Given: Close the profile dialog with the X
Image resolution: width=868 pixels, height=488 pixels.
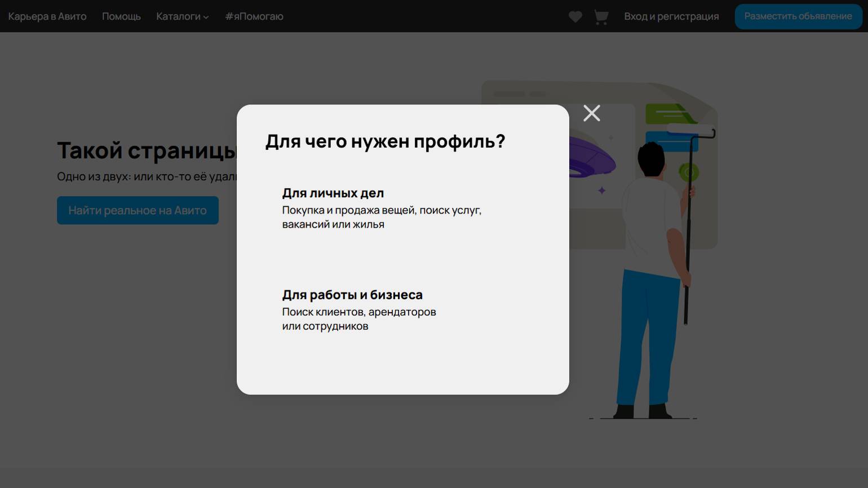Looking at the screenshot, I should 592,113.
